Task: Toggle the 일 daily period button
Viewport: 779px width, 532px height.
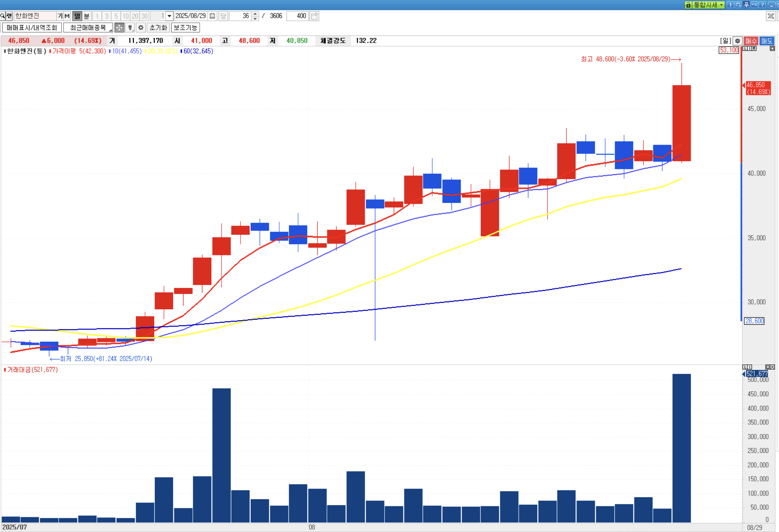Action: coord(77,16)
